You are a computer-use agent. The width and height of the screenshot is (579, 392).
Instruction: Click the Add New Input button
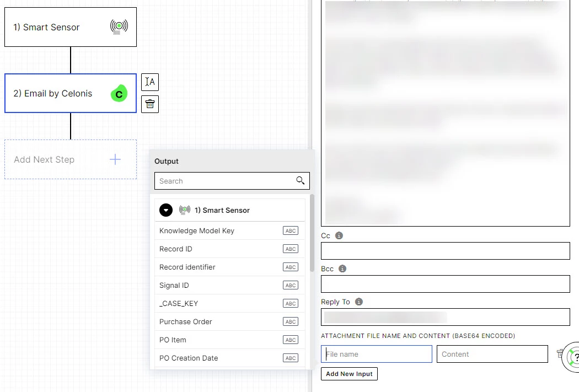[x=349, y=374]
